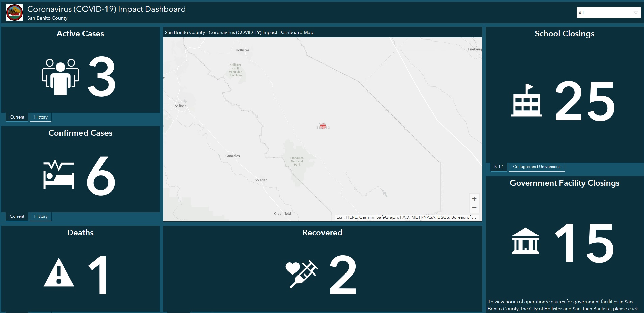Screen dimensions: 644x313
Task: Zoom in on the map
Action: 474,199
